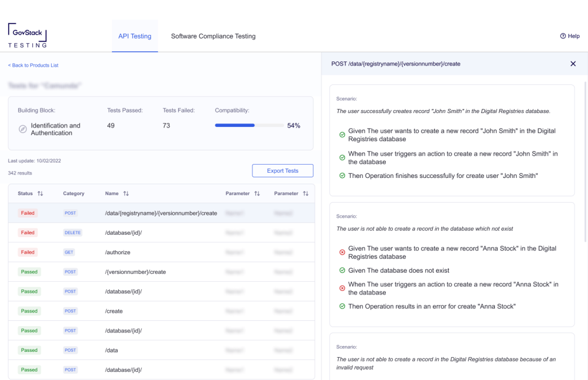
Task: Click the GET category badge
Action: tap(69, 252)
